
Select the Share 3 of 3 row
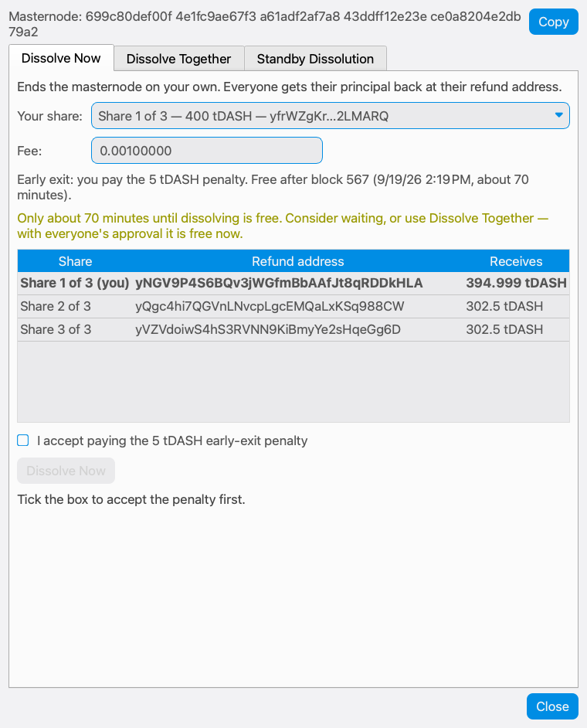[293, 330]
